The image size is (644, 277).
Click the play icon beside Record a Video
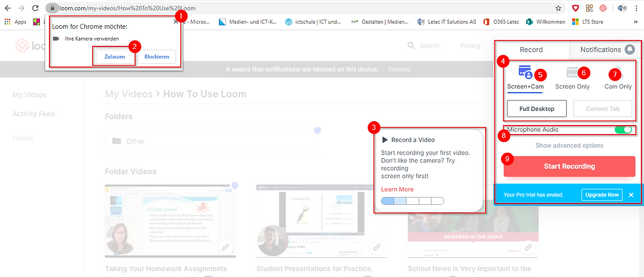coord(385,140)
